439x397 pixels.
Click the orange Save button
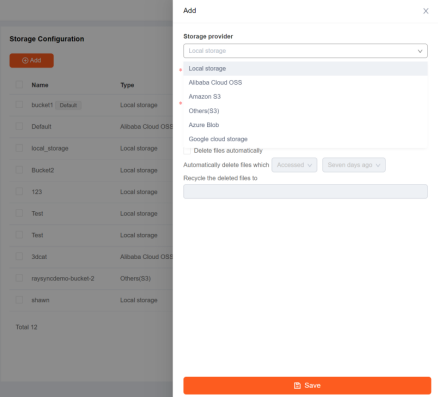click(307, 386)
